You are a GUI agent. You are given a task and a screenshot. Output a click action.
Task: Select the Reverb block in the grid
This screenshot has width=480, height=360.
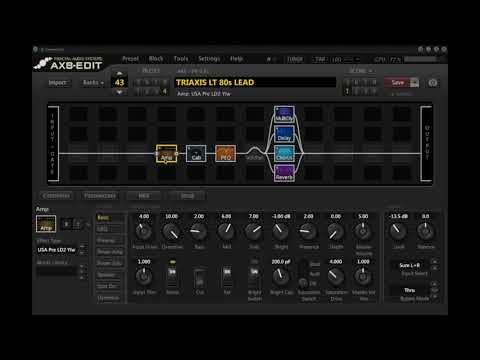[x=284, y=173]
